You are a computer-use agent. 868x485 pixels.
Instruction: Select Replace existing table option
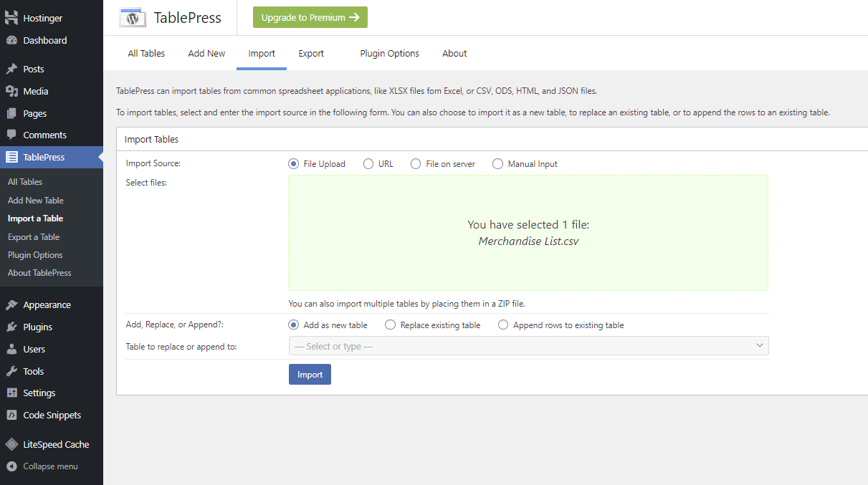pyautogui.click(x=390, y=325)
